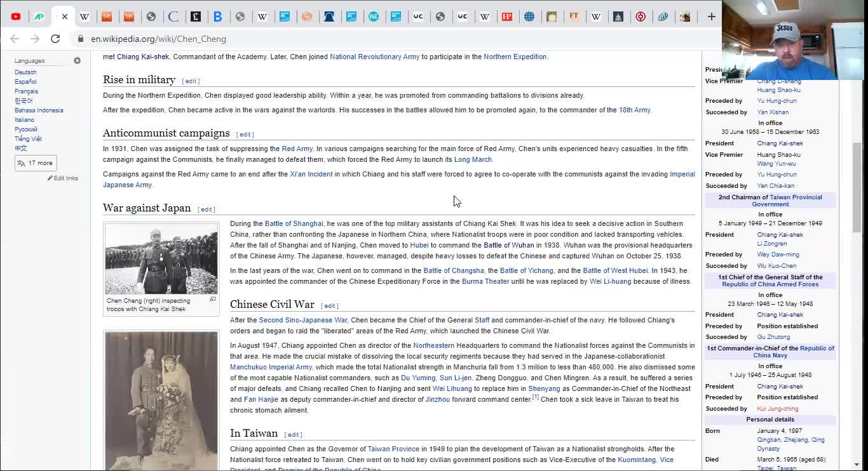Image resolution: width=868 pixels, height=471 pixels.
Task: Go back to the previous page
Action: (x=15, y=39)
